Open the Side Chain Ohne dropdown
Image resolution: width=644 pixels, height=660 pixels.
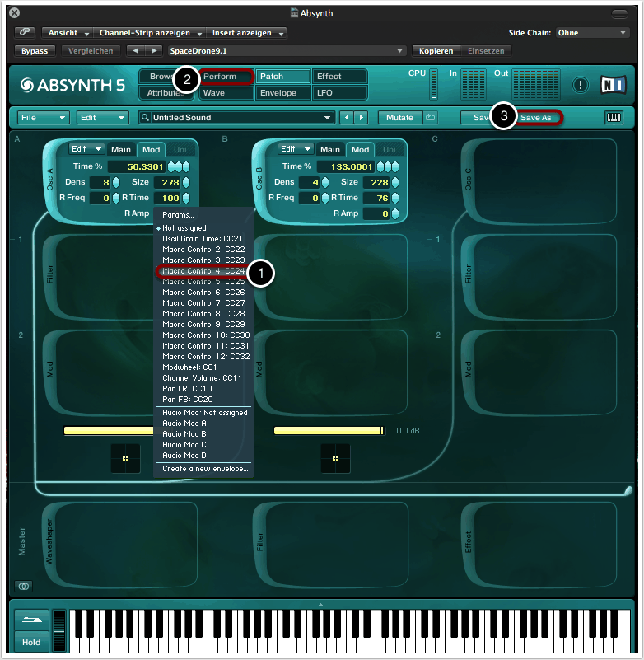pos(592,33)
